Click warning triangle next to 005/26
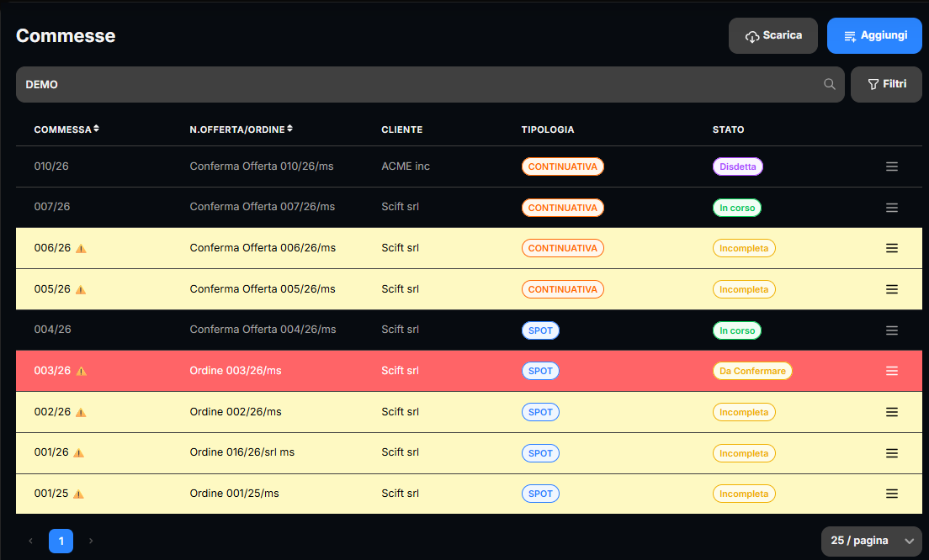The width and height of the screenshot is (929, 560). 81,290
